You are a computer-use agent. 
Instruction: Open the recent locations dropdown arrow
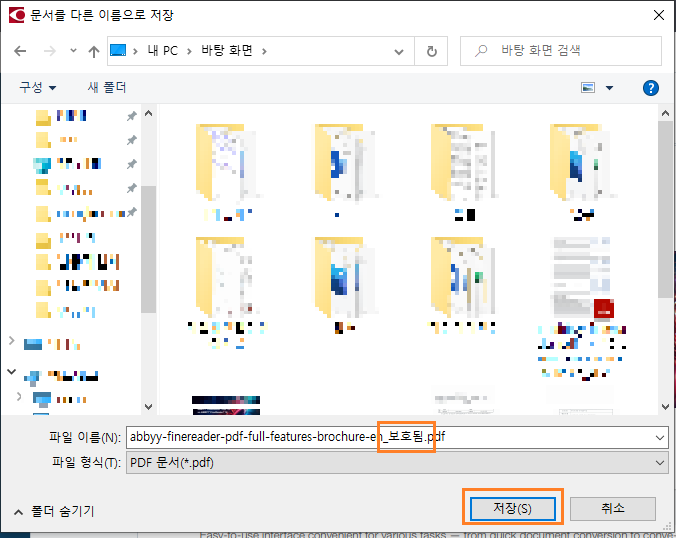[x=73, y=51]
